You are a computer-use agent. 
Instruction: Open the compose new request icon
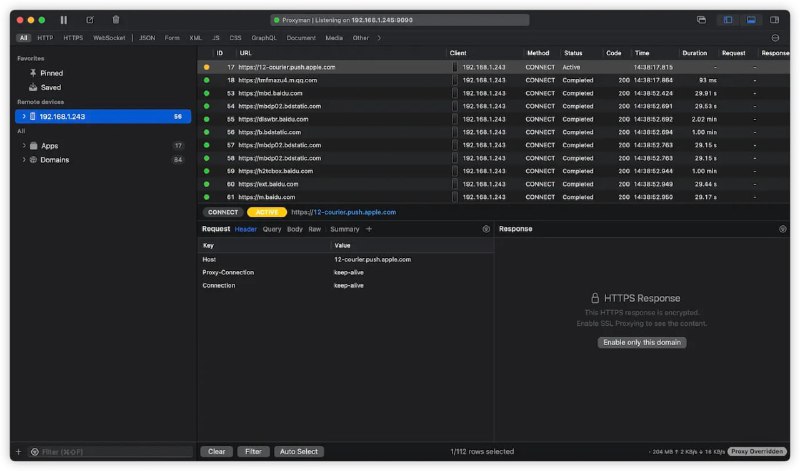point(90,20)
